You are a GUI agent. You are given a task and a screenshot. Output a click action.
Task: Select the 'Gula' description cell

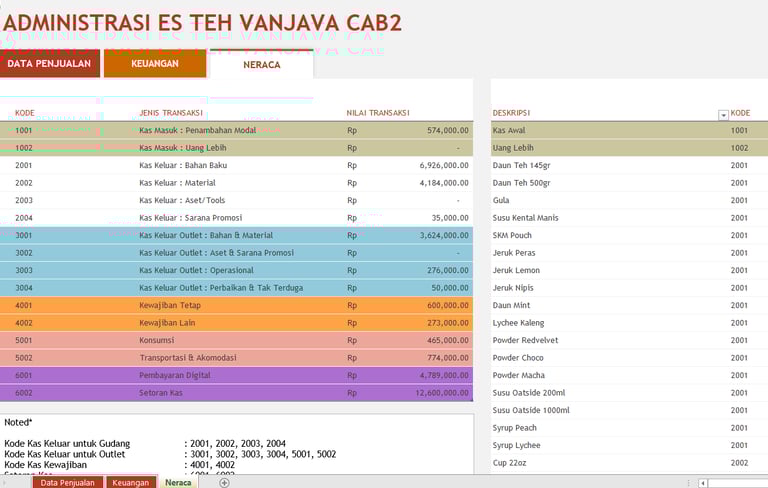tap(501, 200)
